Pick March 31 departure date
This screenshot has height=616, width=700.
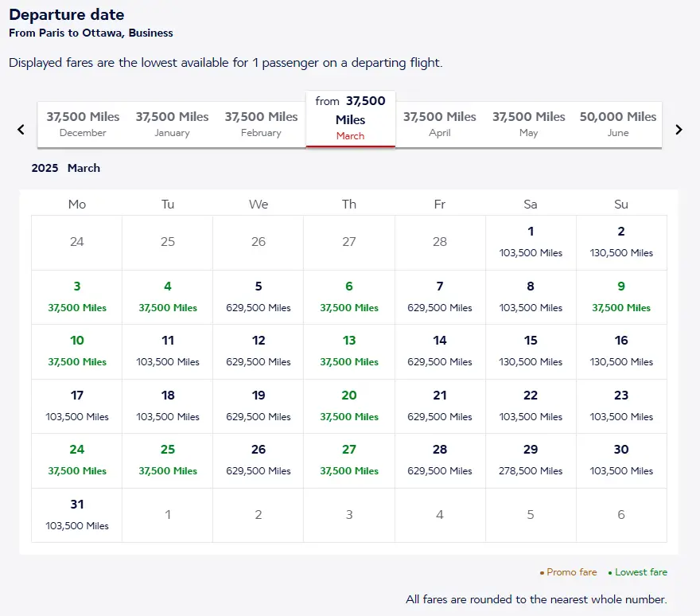77,514
